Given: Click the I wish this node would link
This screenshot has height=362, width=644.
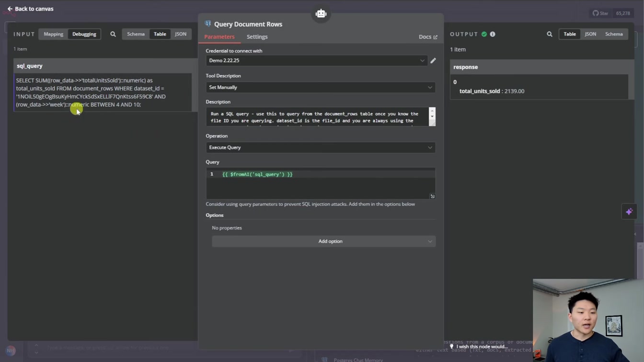Looking at the screenshot, I should 482,347.
